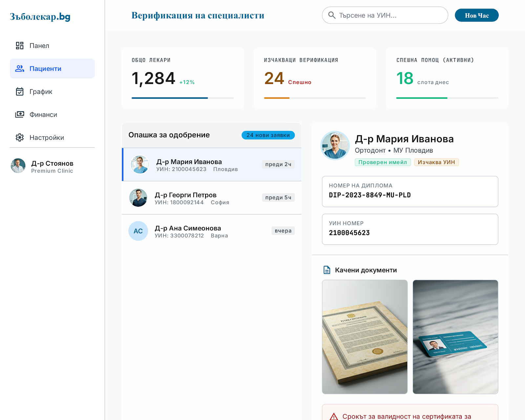Viewport: 525px width, 420px height.
Task: Click the AC initials avatar
Action: click(x=138, y=231)
